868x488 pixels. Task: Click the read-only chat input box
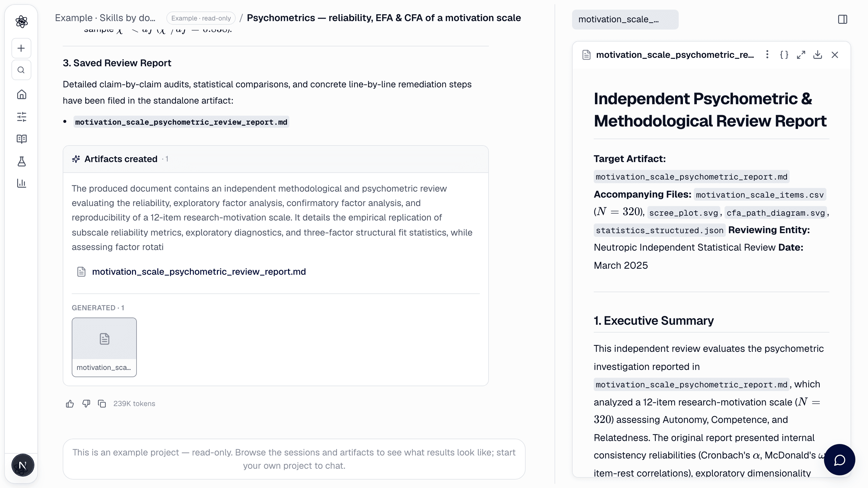tap(294, 459)
